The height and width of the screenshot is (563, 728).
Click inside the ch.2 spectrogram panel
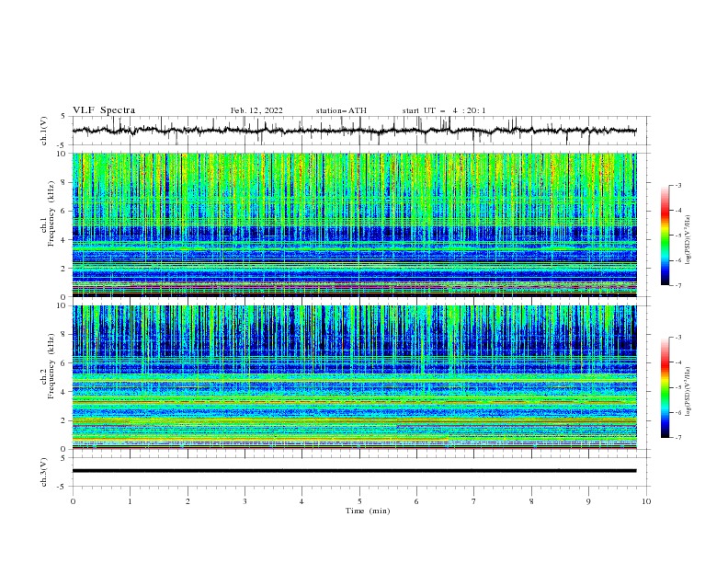pos(354,377)
